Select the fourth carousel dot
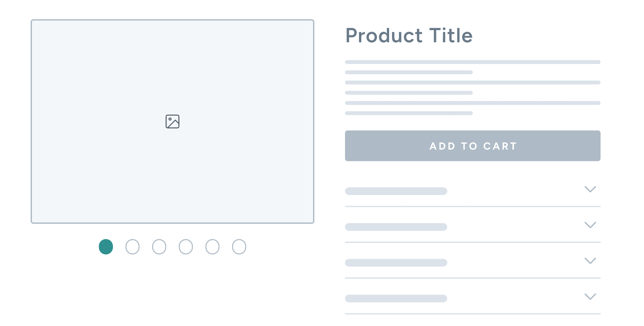This screenshot has width=644, height=326. pos(186,247)
